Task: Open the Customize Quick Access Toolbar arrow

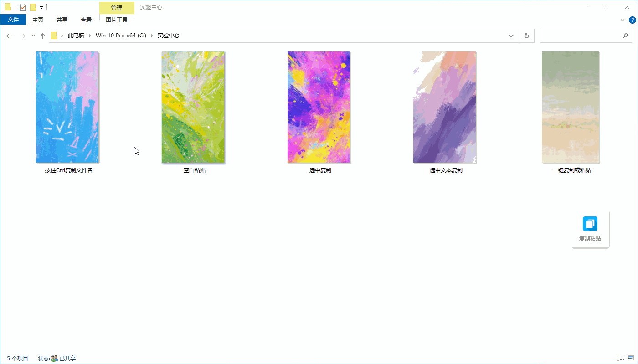Action: coord(41,8)
